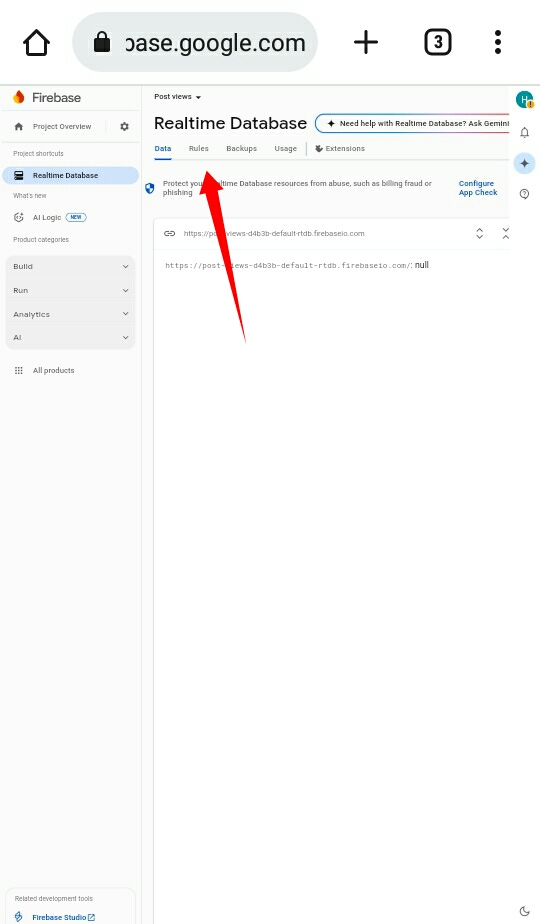Tap the browser home icon

(x=36, y=42)
